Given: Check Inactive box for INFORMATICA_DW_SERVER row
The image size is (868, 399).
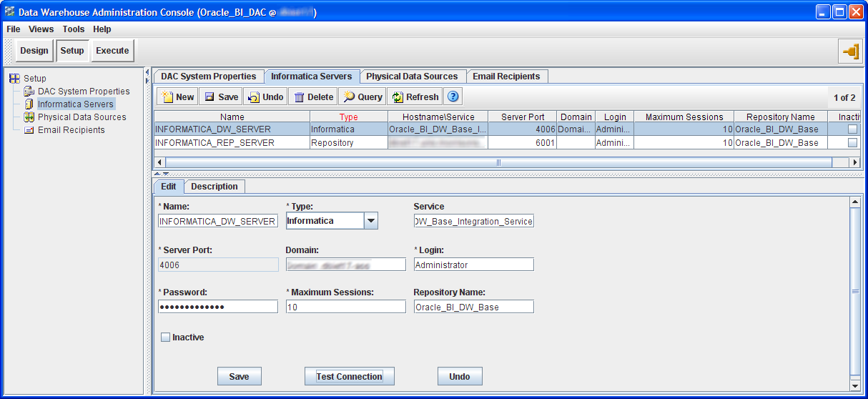Looking at the screenshot, I should (852, 129).
